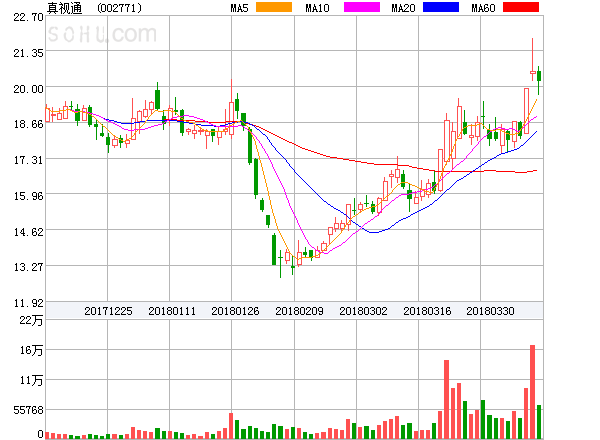Click the tallest red volume bar
The image size is (600, 440).
point(532,392)
